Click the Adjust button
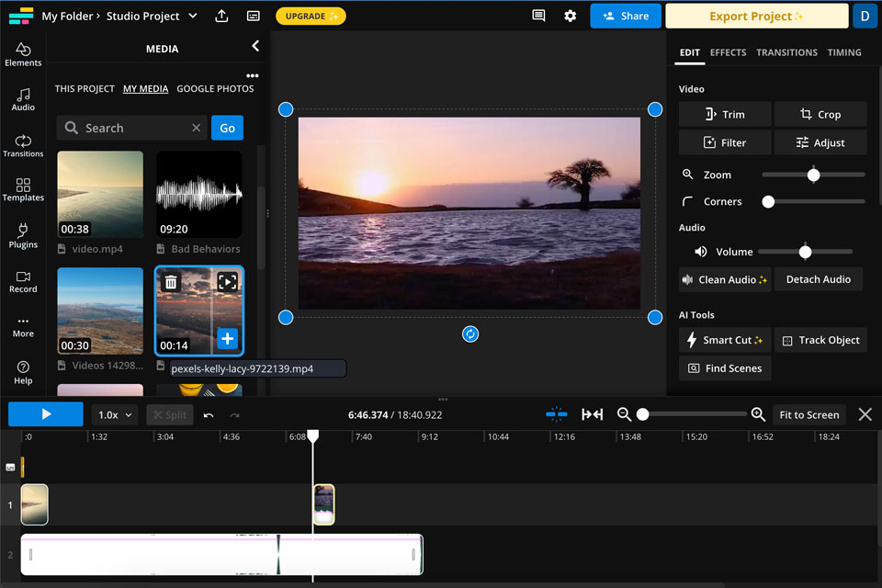This screenshot has height=588, width=882. (820, 142)
